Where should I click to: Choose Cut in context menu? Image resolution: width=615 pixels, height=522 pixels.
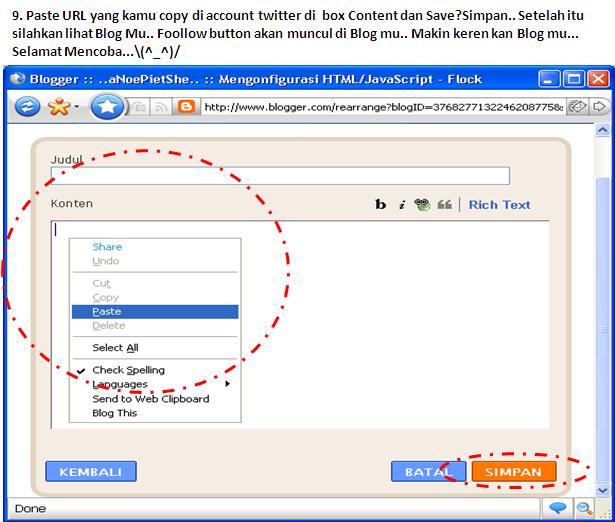pos(155,283)
